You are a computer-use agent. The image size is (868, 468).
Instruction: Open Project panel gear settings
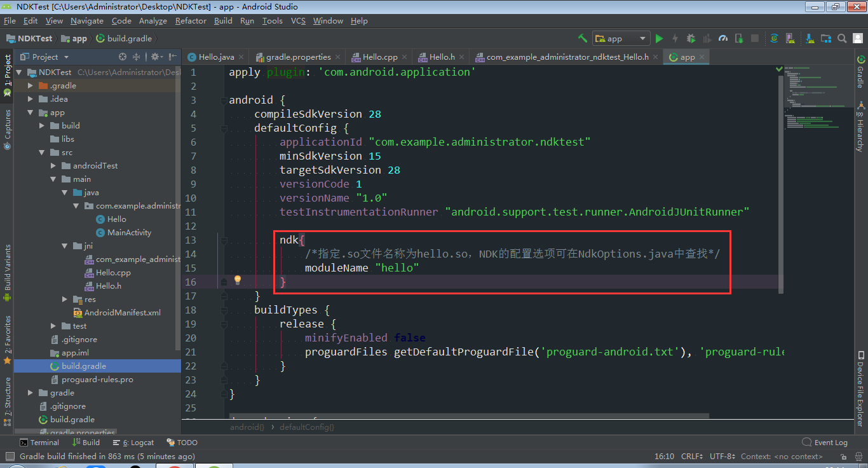156,57
